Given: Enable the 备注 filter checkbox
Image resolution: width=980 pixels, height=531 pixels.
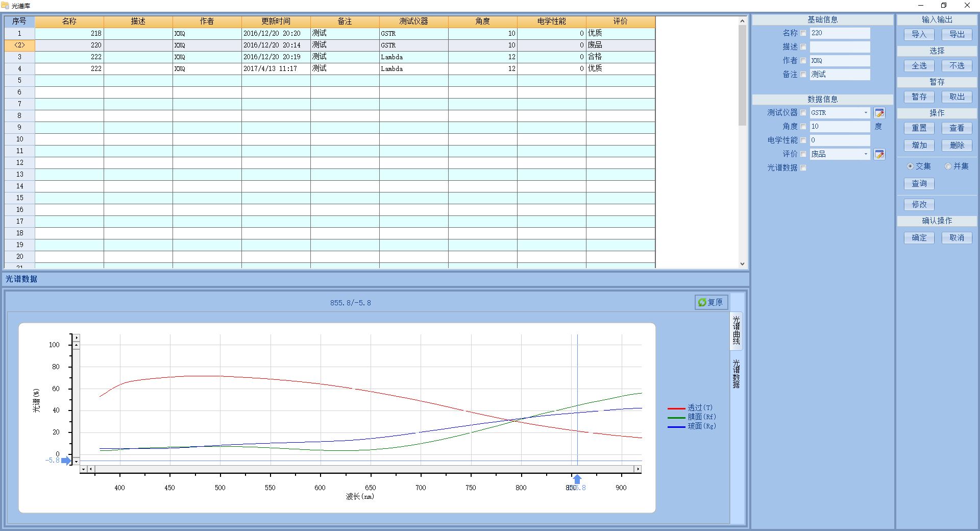Looking at the screenshot, I should click(x=803, y=75).
